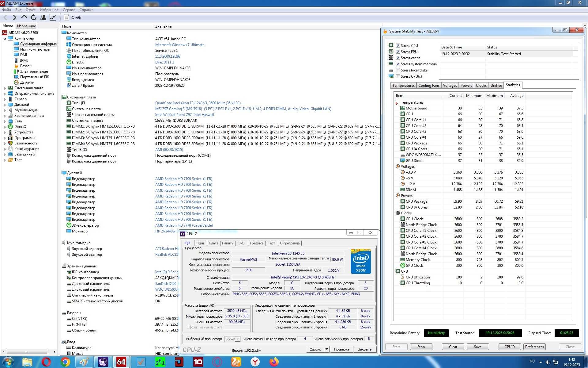Expand the Операционная система tree node
Image resolution: width=588 pixels, height=368 pixels.
point(5,94)
